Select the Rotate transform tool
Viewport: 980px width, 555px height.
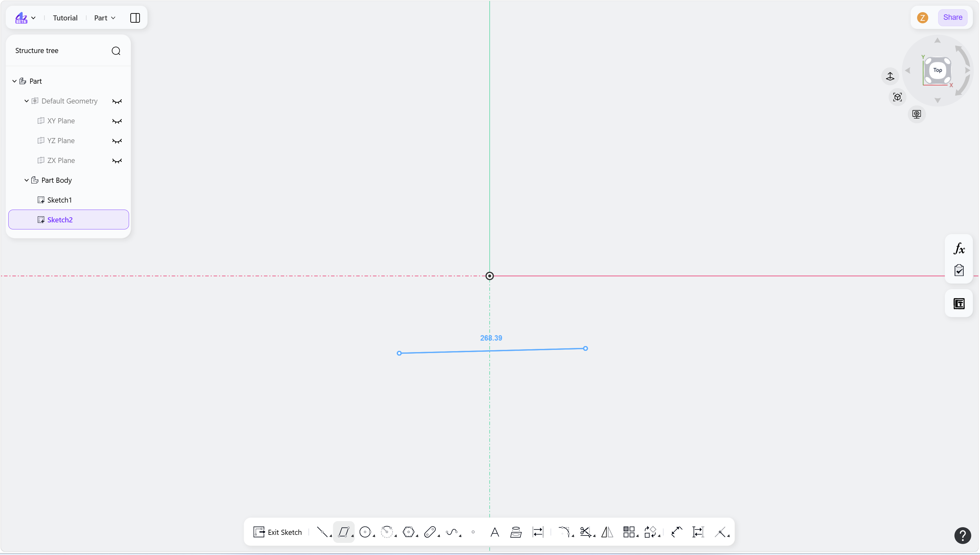[650, 532]
